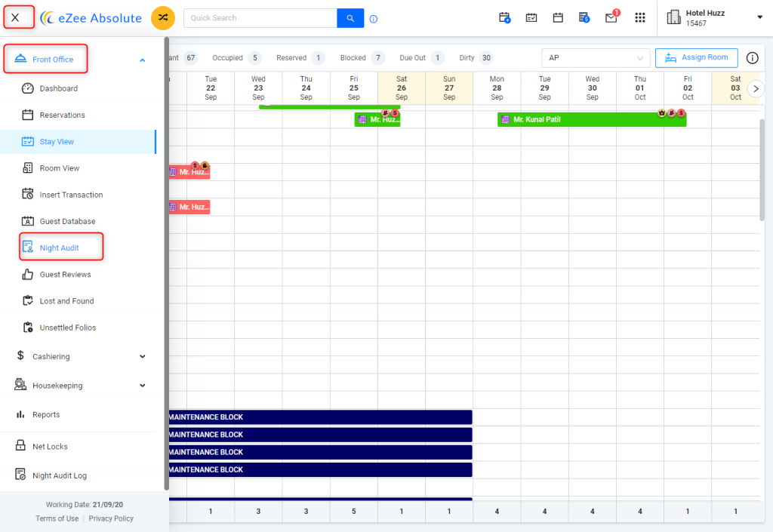Screen dimensions: 773x532
Task: Click the blue search magnifier button
Action: click(350, 18)
